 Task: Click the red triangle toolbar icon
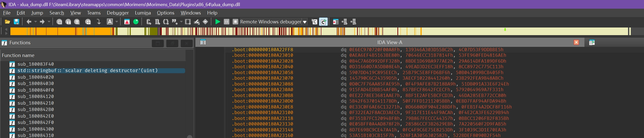(127, 22)
